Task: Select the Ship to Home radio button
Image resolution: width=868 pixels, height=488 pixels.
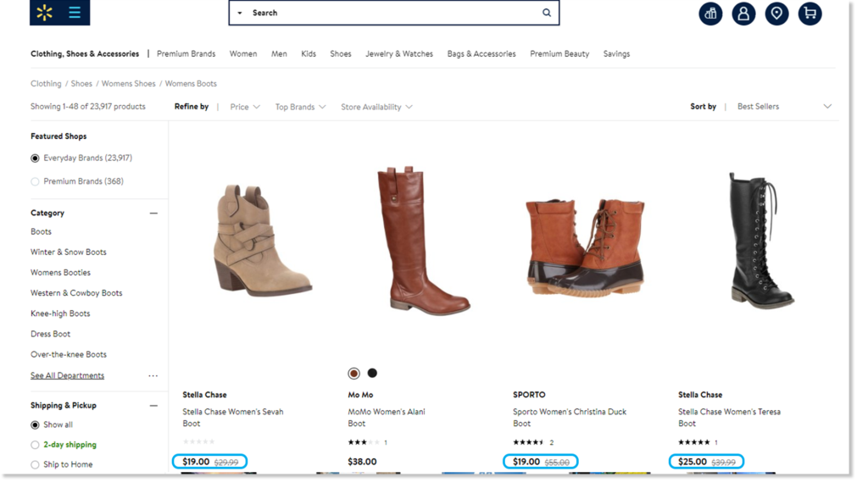Action: (x=35, y=465)
